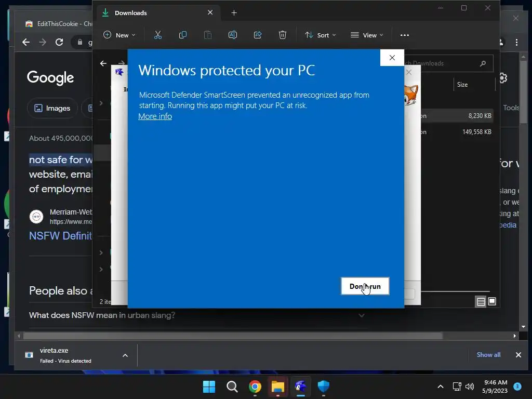Switch to large thumbnails view icon in Explorer
Viewport: 532px width, 399px height.
[x=492, y=301]
